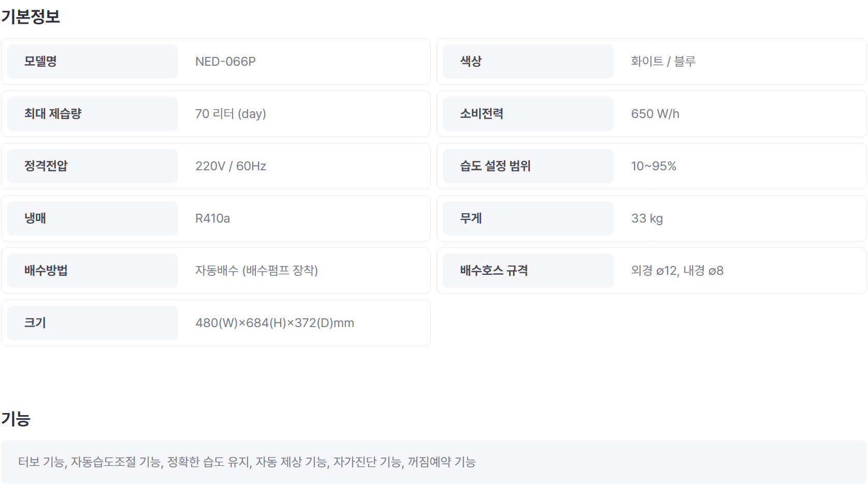Click the 습도 설정 범위 label
868x485 pixels.
point(495,166)
